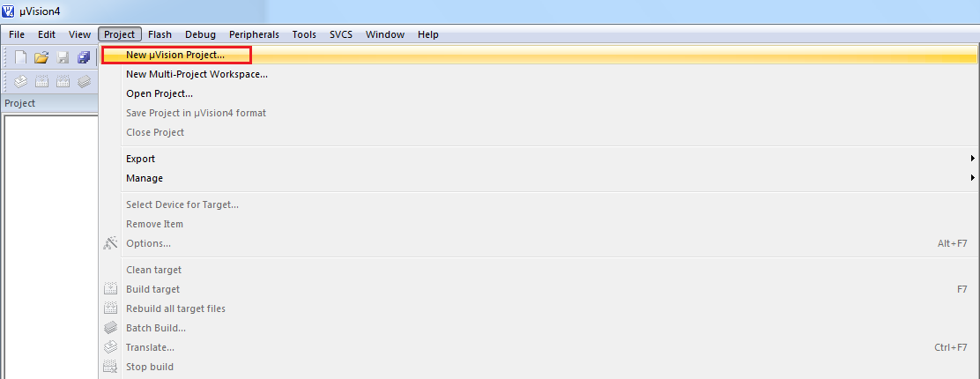The image size is (980, 379).
Task: Open the Help menu
Action: point(428,34)
